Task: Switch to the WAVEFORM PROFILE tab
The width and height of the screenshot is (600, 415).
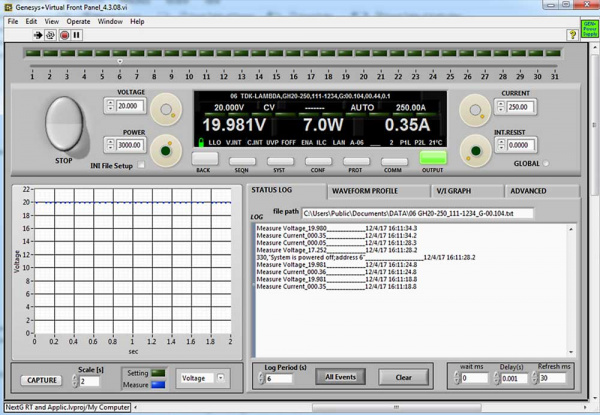Action: (x=379, y=191)
